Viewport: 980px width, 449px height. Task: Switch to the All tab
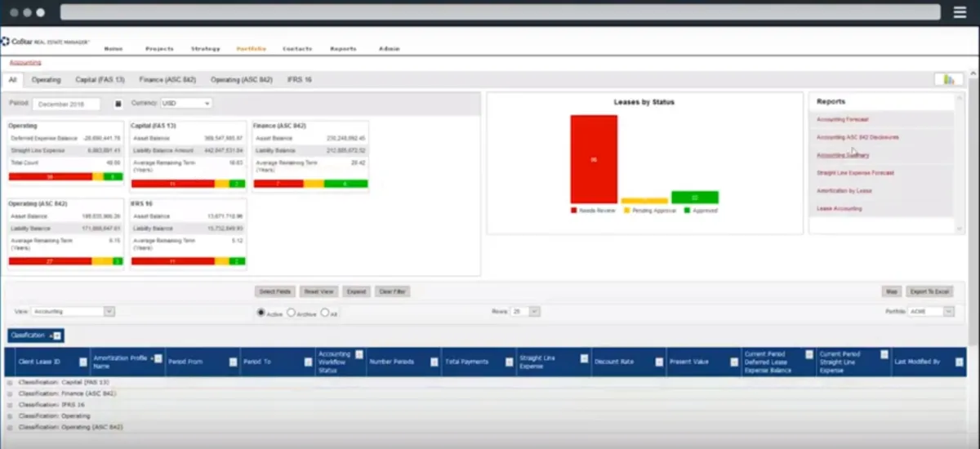point(12,80)
